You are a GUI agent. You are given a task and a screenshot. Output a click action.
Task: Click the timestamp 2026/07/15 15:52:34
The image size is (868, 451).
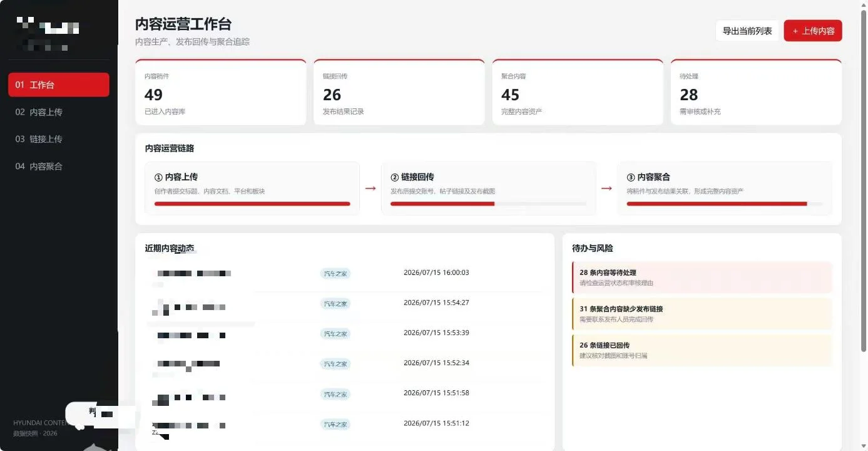pyautogui.click(x=436, y=363)
